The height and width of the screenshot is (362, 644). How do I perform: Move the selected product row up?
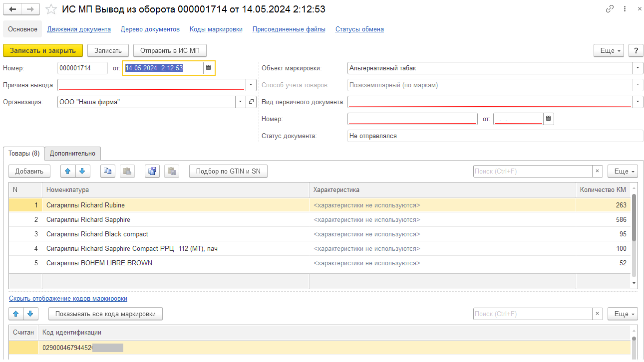[x=68, y=171]
